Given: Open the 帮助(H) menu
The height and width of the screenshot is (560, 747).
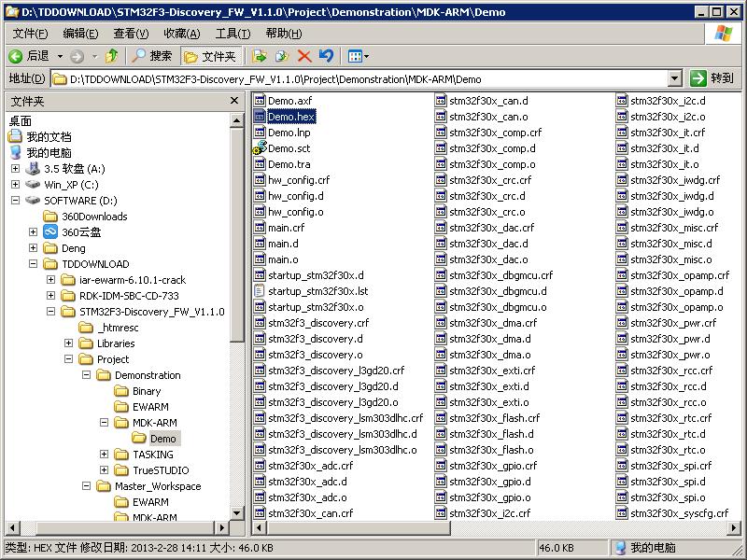Looking at the screenshot, I should coord(284,34).
